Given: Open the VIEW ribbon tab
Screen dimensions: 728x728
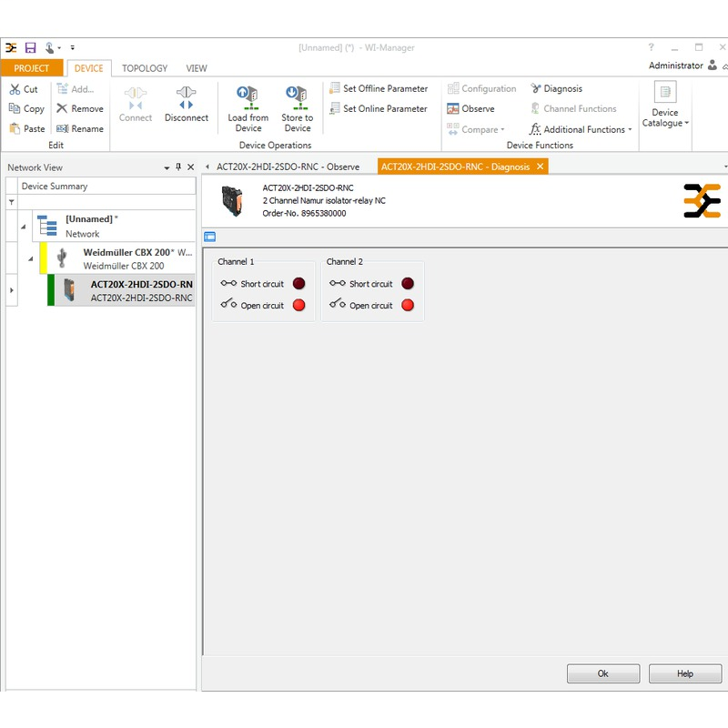Looking at the screenshot, I should click(x=197, y=68).
